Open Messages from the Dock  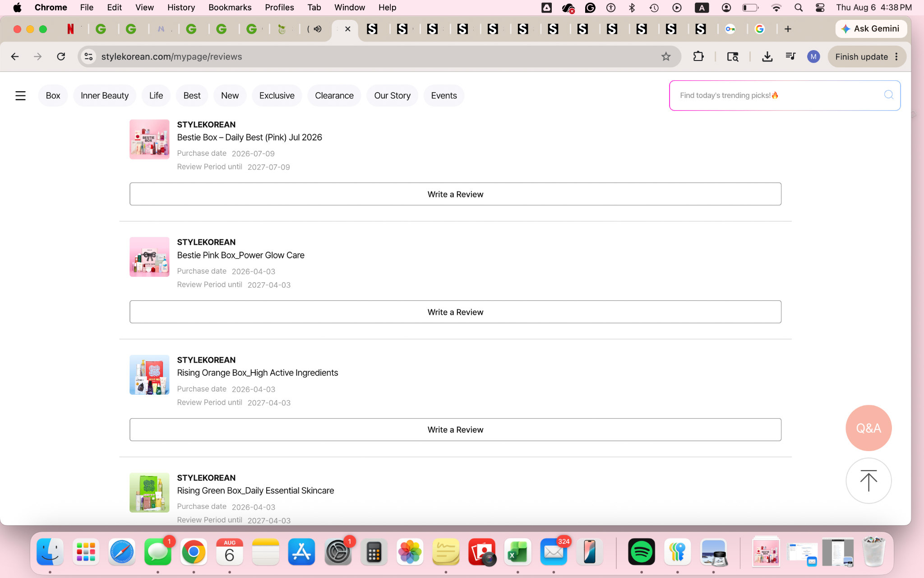[x=158, y=552]
